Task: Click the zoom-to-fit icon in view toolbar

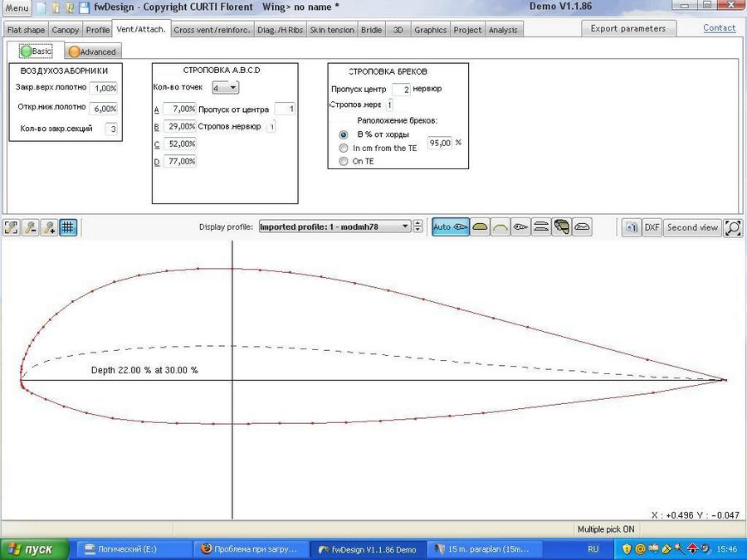Action: tap(12, 227)
